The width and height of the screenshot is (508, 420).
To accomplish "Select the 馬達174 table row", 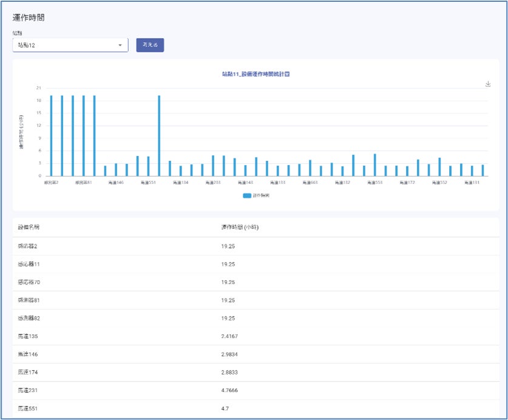I will click(29, 372).
